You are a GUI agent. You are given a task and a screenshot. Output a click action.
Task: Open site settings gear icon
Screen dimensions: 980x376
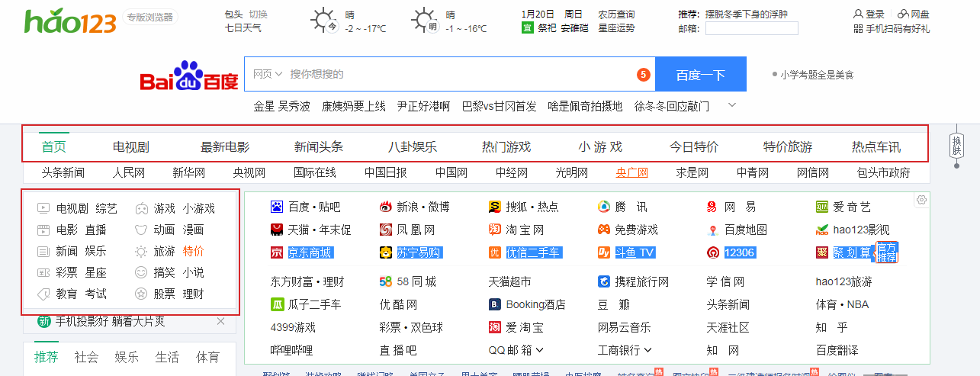(921, 200)
